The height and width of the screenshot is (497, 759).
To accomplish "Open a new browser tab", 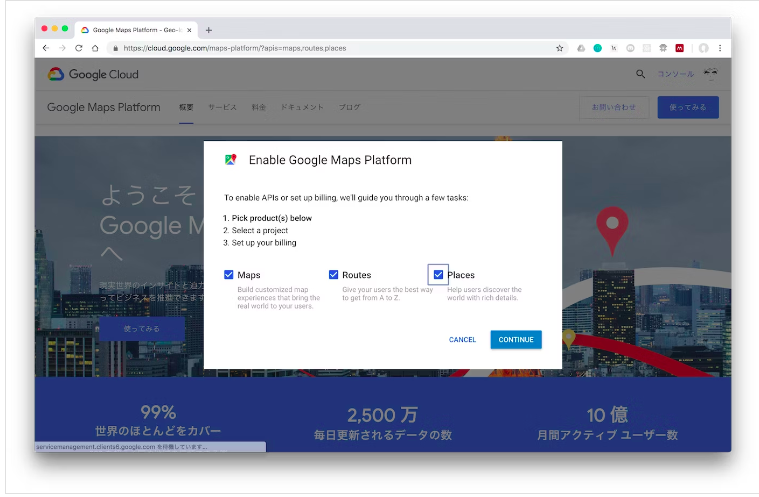I will pos(209,30).
